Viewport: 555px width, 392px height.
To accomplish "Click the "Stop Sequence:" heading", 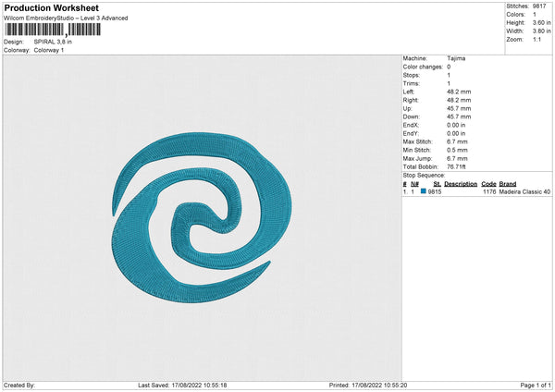I will click(x=424, y=176).
